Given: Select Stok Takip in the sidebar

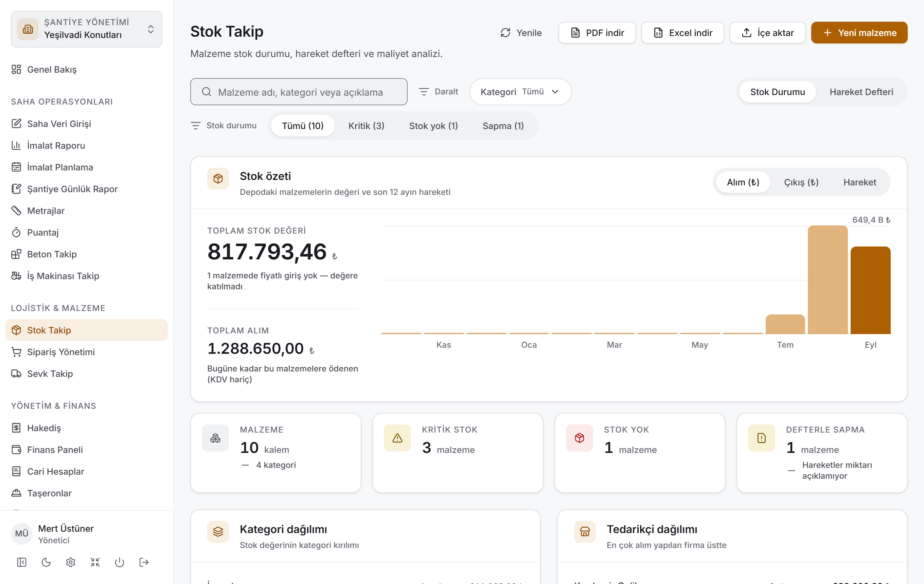Looking at the screenshot, I should click(86, 330).
